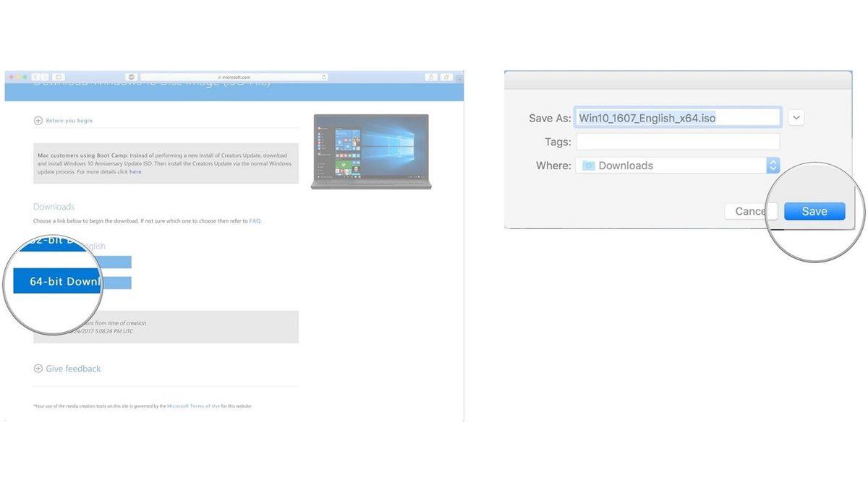
Task: Click inside the Tags input field
Action: point(677,141)
